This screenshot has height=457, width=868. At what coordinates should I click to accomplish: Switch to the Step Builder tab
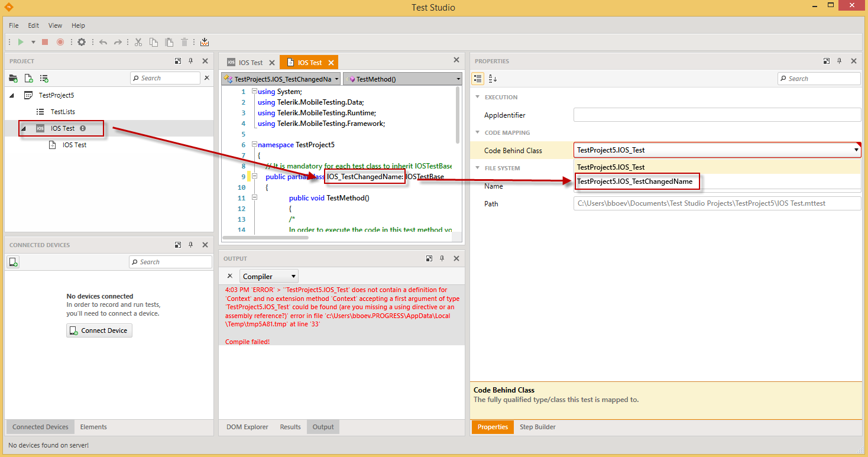click(537, 427)
